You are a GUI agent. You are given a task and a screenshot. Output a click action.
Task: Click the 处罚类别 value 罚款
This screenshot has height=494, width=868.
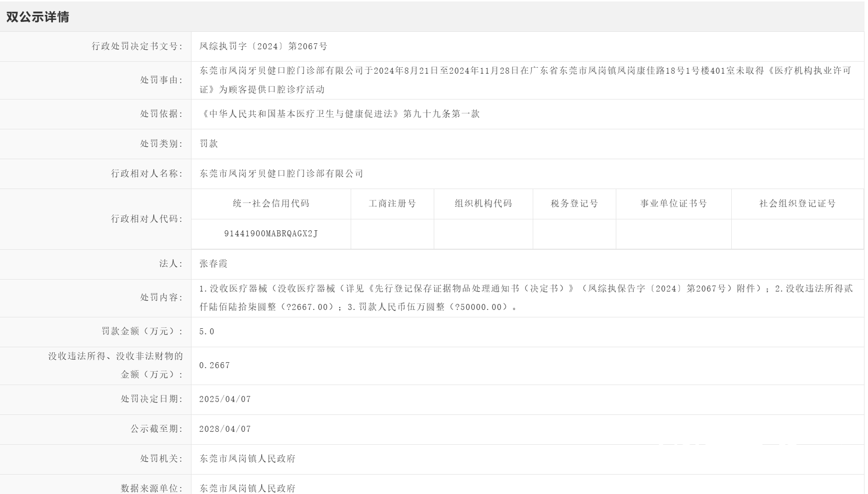click(208, 144)
